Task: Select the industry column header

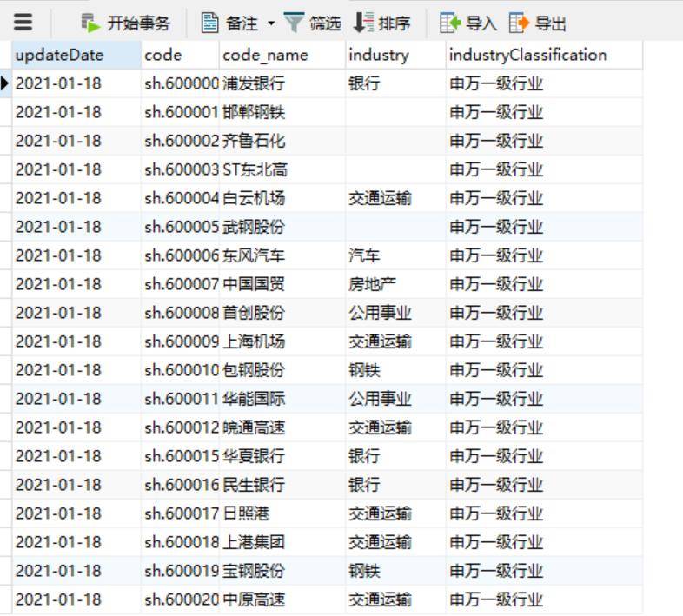Action: [395, 55]
